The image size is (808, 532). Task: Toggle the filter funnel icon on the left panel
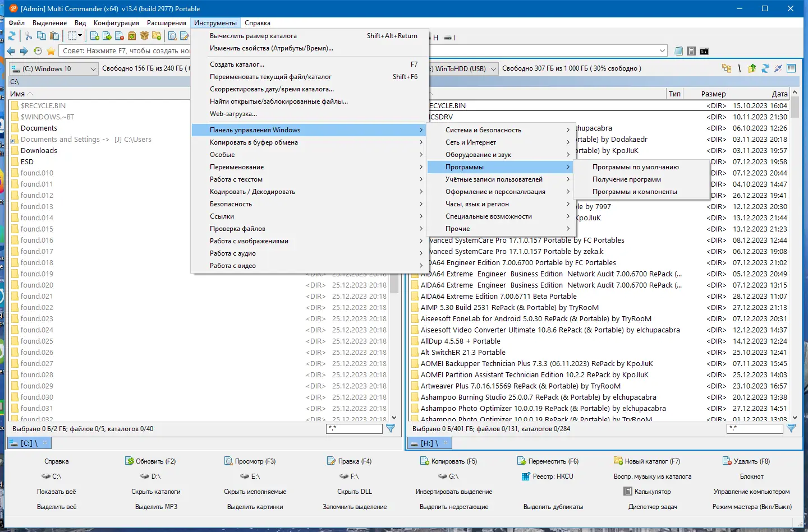coord(391,429)
